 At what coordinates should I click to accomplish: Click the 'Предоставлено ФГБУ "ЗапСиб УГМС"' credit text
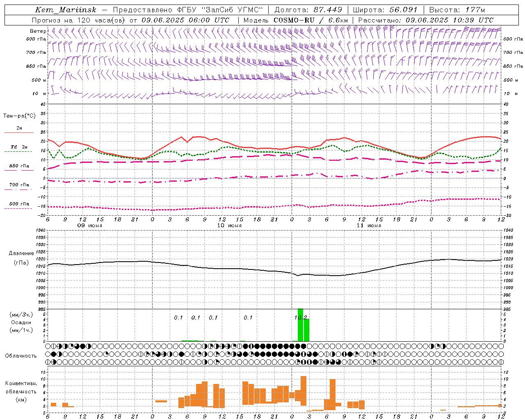pos(187,10)
